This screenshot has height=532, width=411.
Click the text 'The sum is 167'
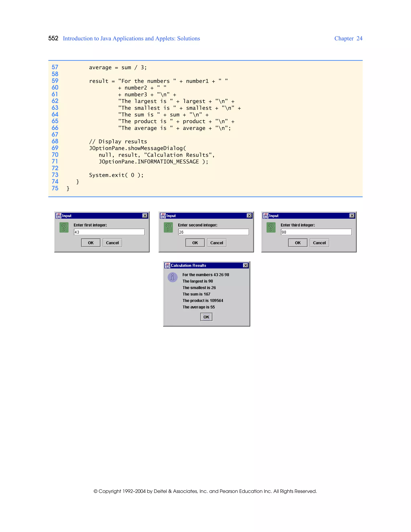[x=196, y=294]
